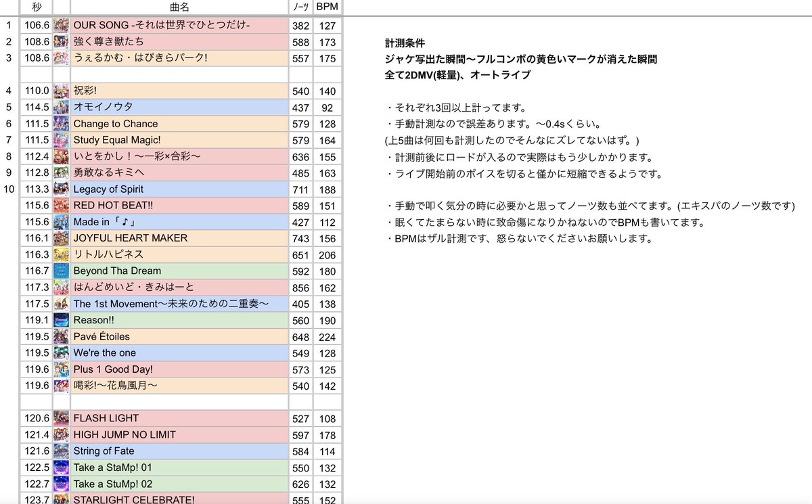Select the cell 'The 1st Movement〜未来のための二重奏〜'
Viewport: 812px width, 504px height.
179,304
